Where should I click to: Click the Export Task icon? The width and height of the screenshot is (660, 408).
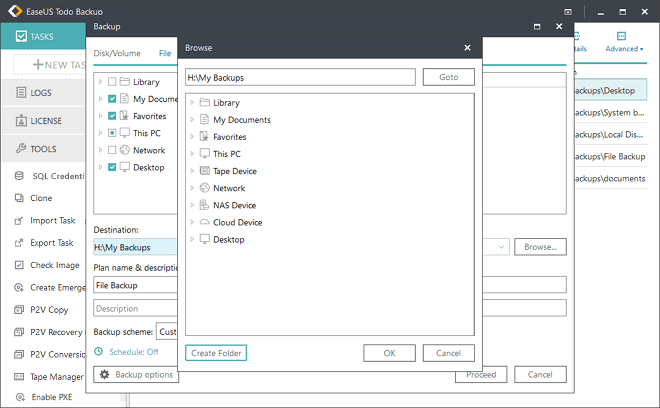(x=19, y=243)
